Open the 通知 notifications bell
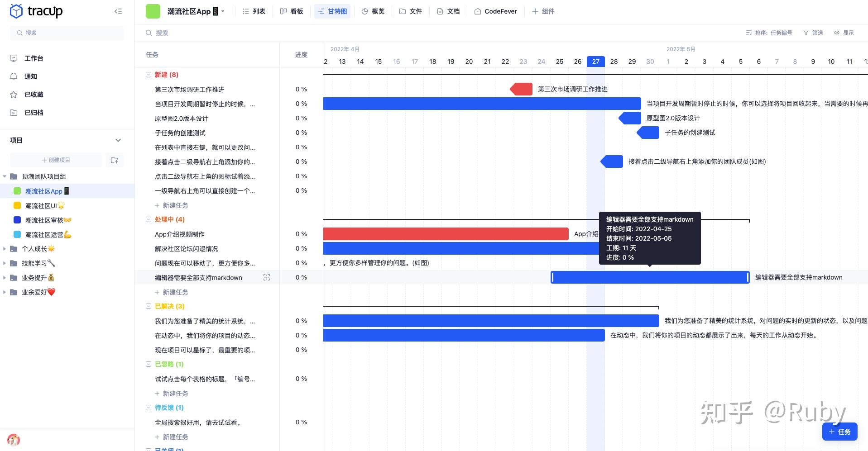Viewport: 868px width, 451px height. point(14,76)
